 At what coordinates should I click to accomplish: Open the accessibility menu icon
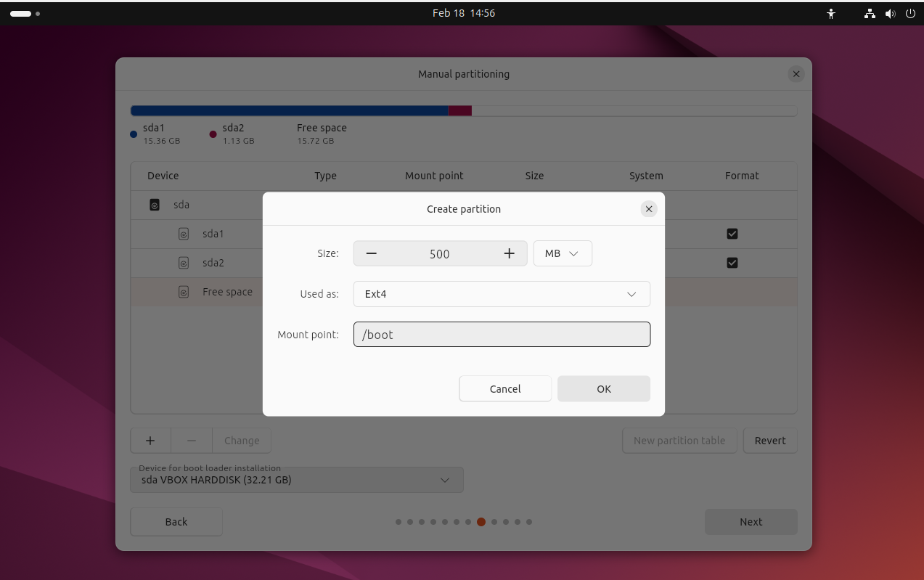(x=832, y=13)
